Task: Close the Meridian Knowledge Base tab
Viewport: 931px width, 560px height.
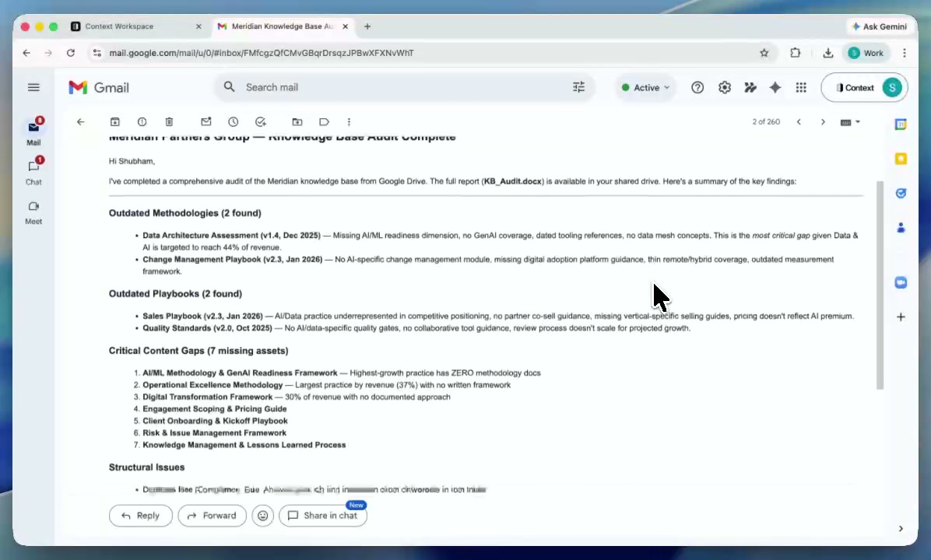Action: [x=345, y=26]
